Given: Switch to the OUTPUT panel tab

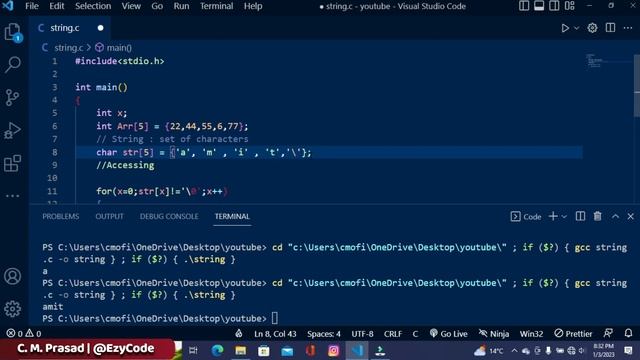Looking at the screenshot, I should [x=109, y=216].
